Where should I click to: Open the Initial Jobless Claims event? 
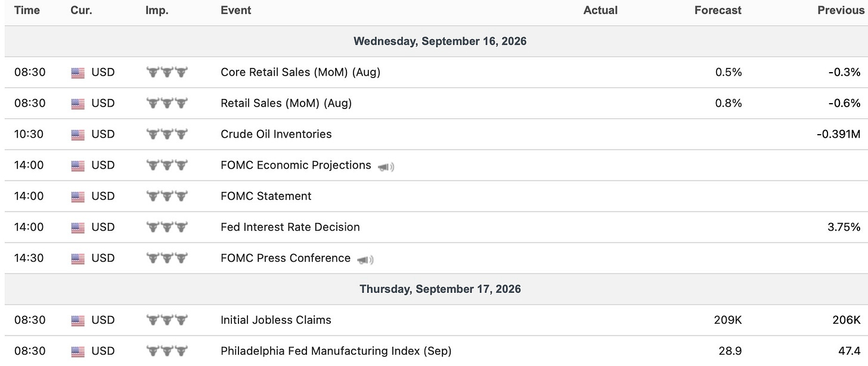click(x=276, y=320)
